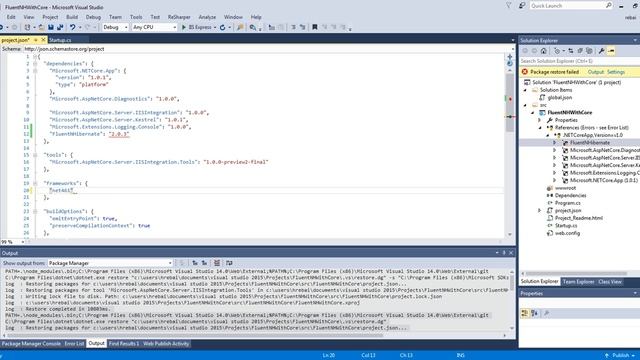Click the pin icon on project.json tab

coord(36,40)
